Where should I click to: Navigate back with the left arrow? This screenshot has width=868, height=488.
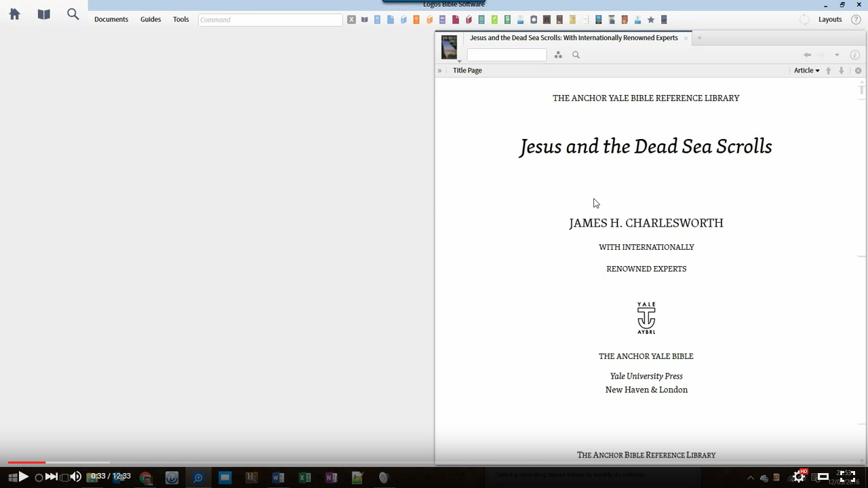[x=807, y=55]
